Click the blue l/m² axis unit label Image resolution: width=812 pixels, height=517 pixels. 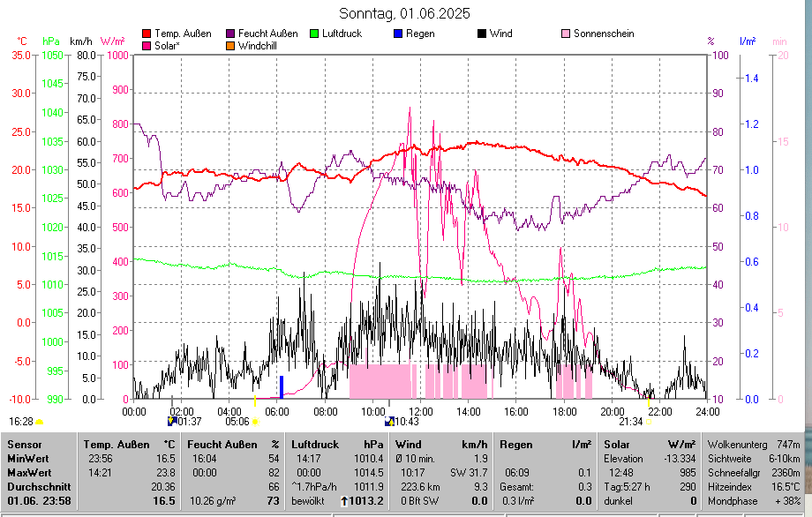pos(748,41)
